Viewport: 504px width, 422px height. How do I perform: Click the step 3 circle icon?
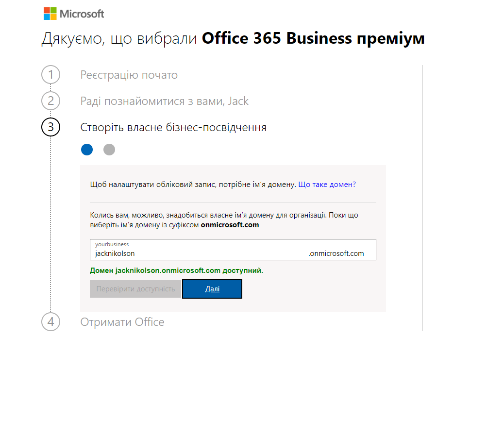click(51, 127)
